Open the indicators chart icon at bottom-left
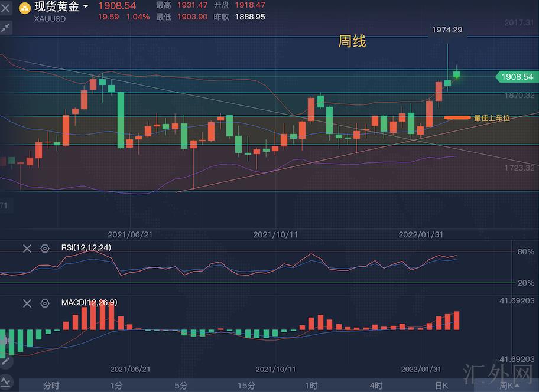This screenshot has width=539, height=392. click(x=5, y=381)
